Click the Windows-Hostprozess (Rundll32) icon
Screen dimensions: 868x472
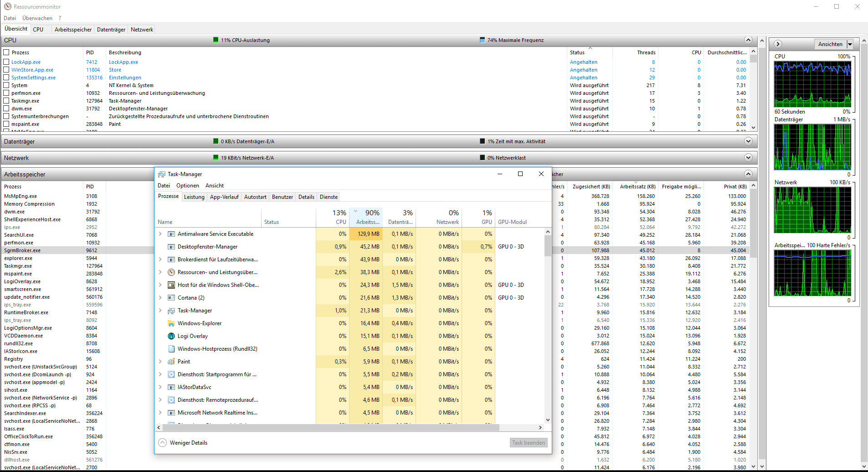coord(171,349)
